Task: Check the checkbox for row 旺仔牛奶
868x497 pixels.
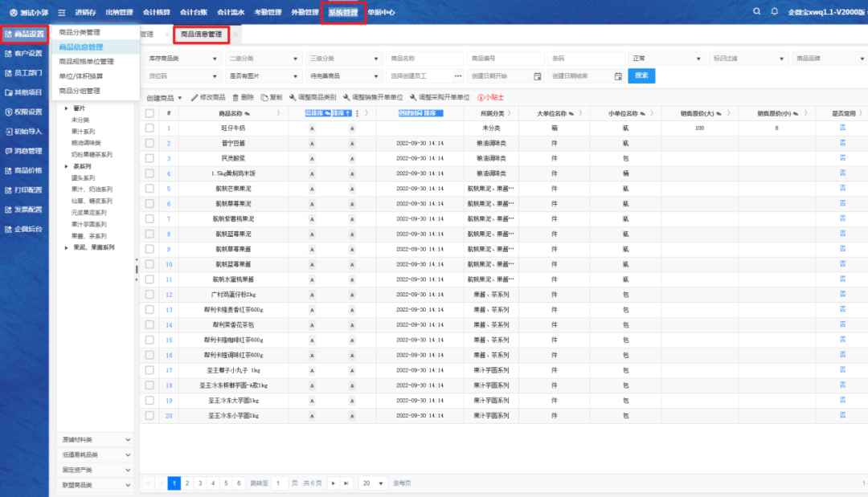Action: (x=149, y=128)
